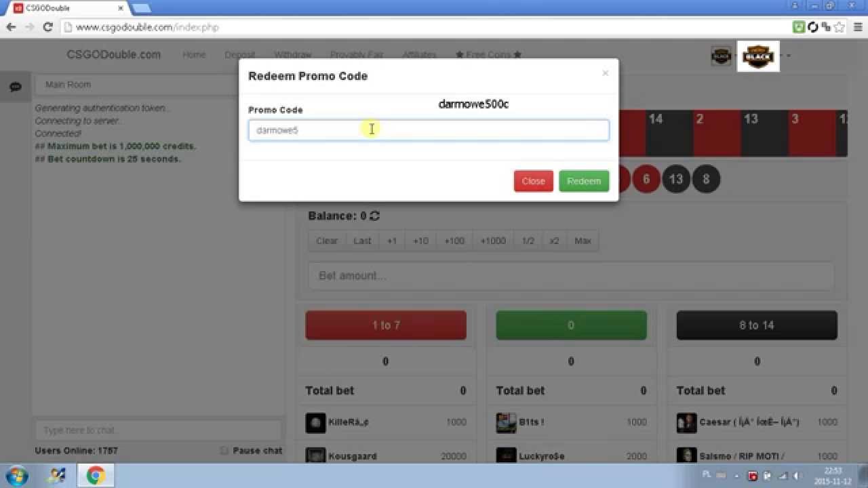Click the black 13 history ball
The height and width of the screenshot is (488, 868).
coord(676,179)
